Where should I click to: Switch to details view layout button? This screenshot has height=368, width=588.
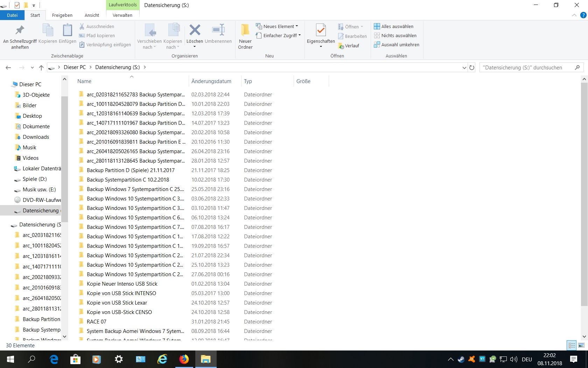coord(572,345)
